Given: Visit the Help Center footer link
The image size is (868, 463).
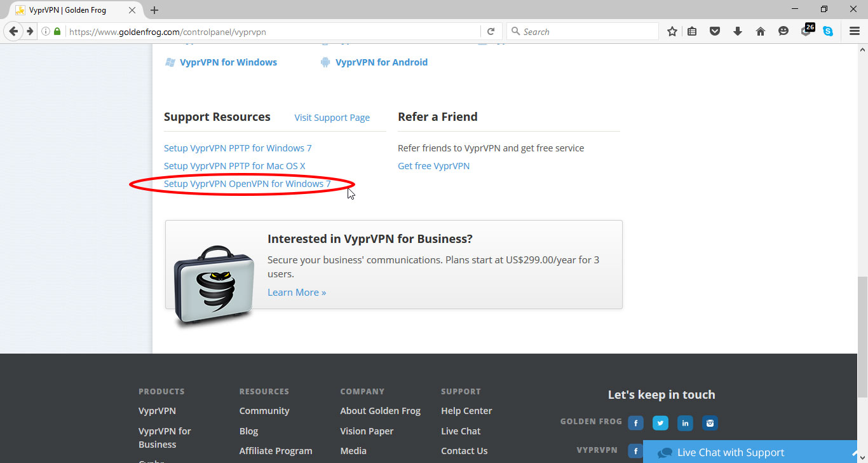Looking at the screenshot, I should pos(466,411).
